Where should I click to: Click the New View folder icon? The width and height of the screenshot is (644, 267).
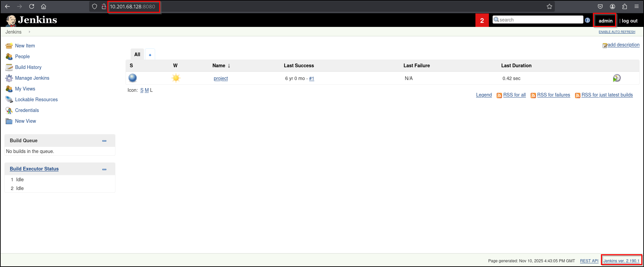point(9,121)
